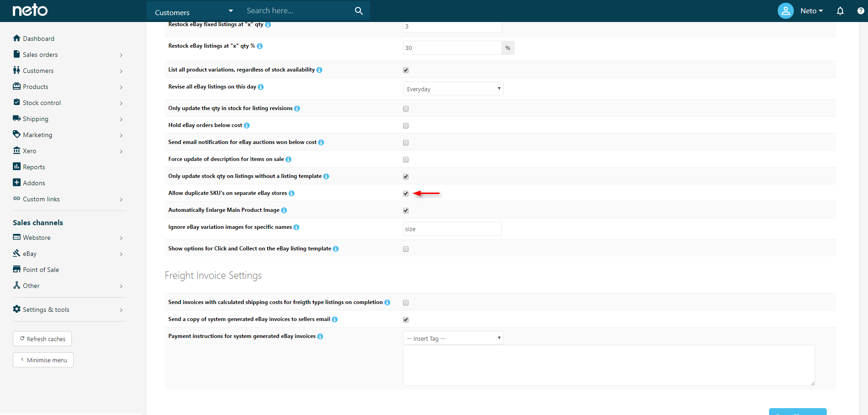Check Hold eBay orders below cost
The height and width of the screenshot is (415, 868).
pyautogui.click(x=406, y=126)
